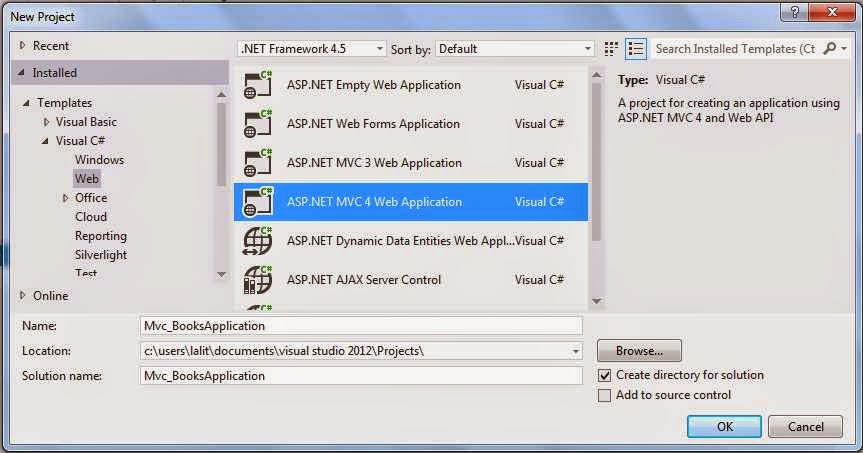Click the Dynamic Data Entities template globe icon
Screen dimensions: 863x453
[x=258, y=241]
